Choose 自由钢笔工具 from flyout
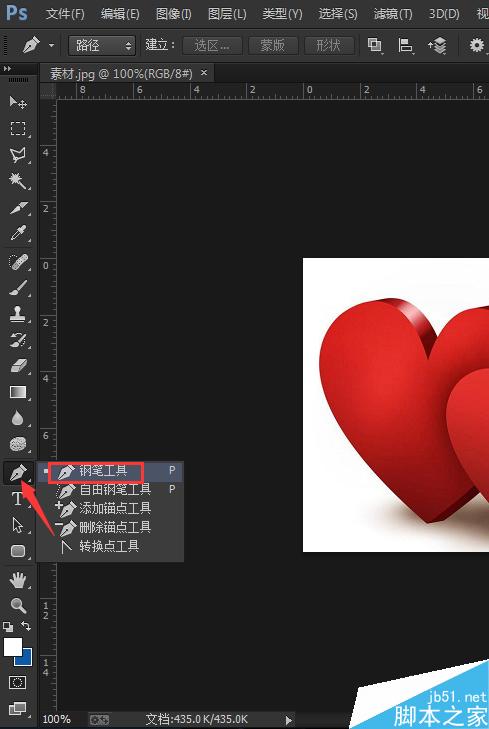The image size is (489, 729). (x=110, y=489)
